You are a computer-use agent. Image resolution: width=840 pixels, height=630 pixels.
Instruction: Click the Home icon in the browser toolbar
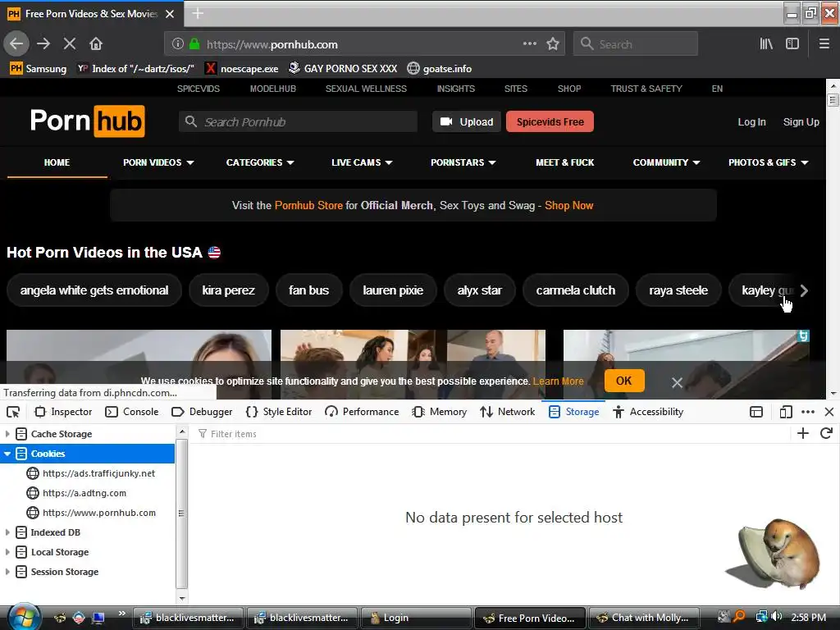(96, 44)
